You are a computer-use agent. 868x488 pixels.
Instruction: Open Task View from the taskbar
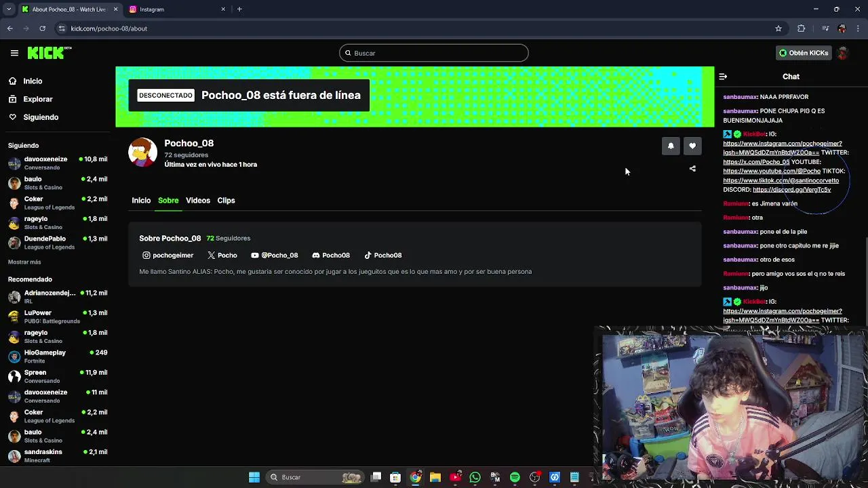tap(376, 477)
